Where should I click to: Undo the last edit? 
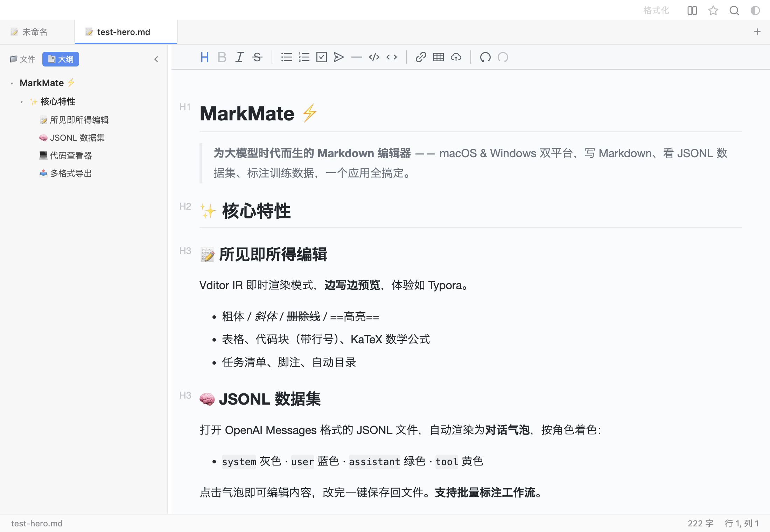pos(485,57)
